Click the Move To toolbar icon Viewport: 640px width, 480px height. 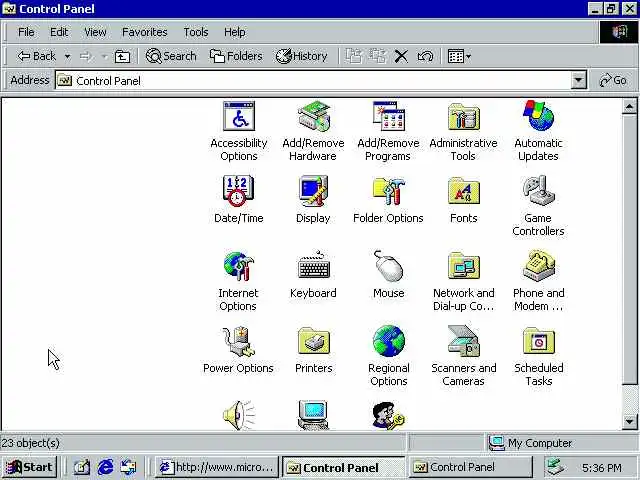(353, 56)
